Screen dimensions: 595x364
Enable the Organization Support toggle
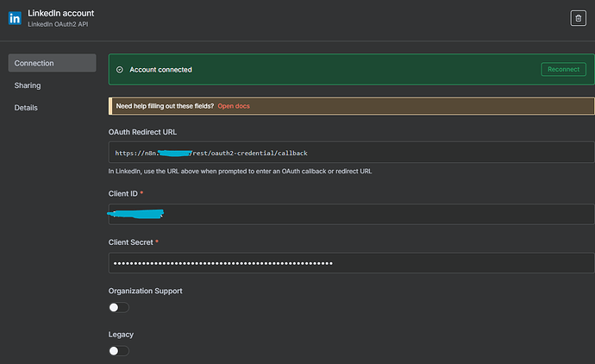[x=119, y=308]
